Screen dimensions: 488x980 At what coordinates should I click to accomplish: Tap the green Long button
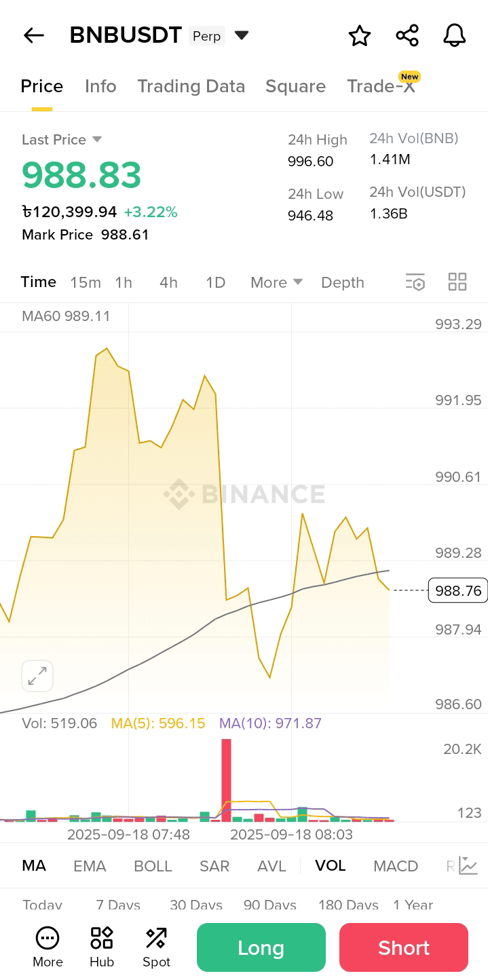(261, 947)
